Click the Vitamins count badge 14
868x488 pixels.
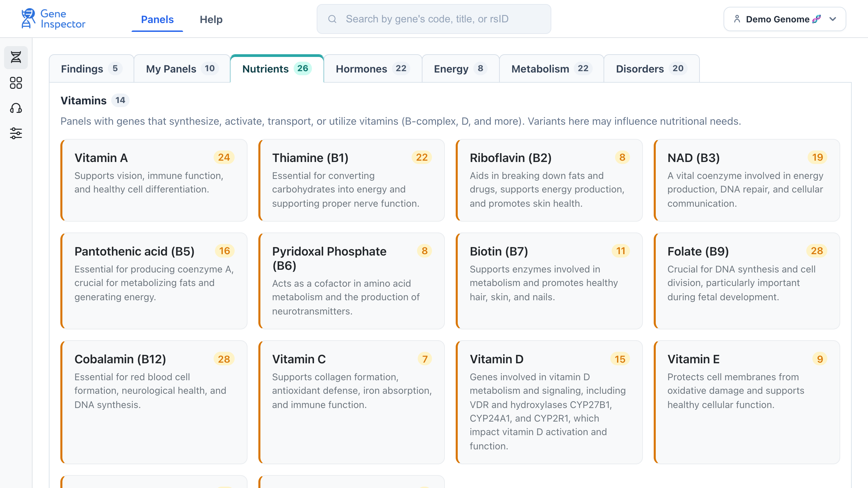point(120,100)
